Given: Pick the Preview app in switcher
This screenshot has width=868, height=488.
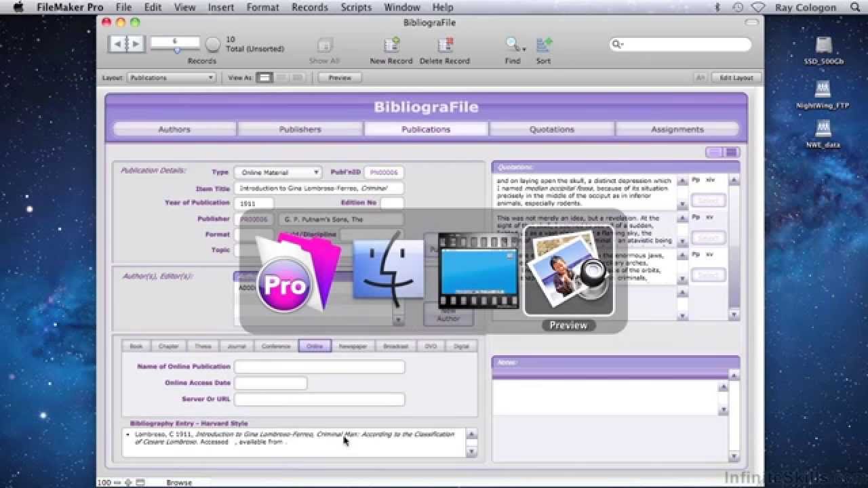Looking at the screenshot, I should tap(568, 271).
